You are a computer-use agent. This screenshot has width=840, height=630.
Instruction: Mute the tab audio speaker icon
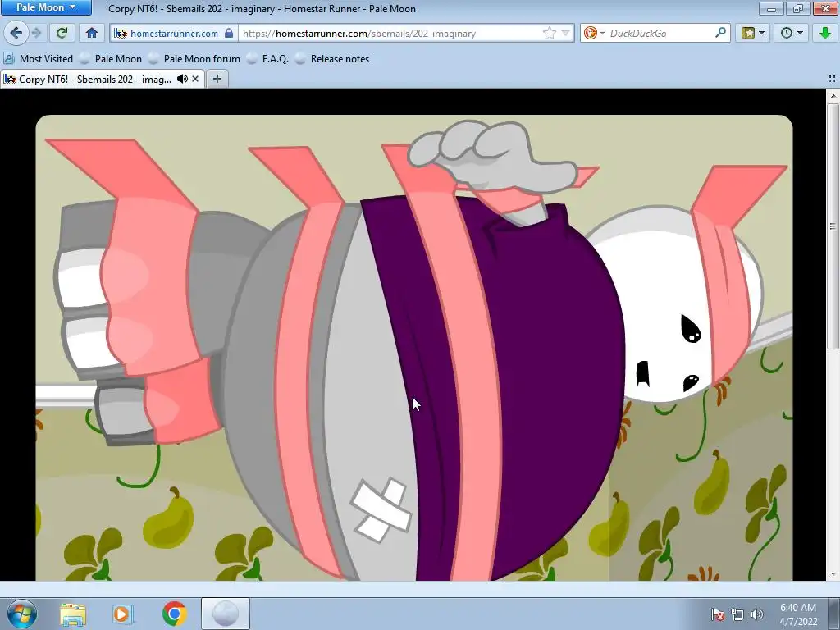pyautogui.click(x=182, y=79)
